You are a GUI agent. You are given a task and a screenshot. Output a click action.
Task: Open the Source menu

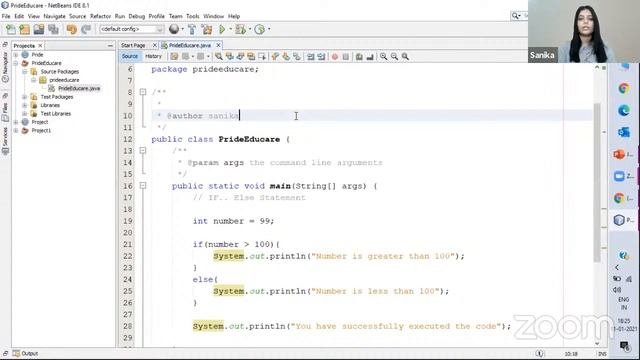(x=78, y=16)
